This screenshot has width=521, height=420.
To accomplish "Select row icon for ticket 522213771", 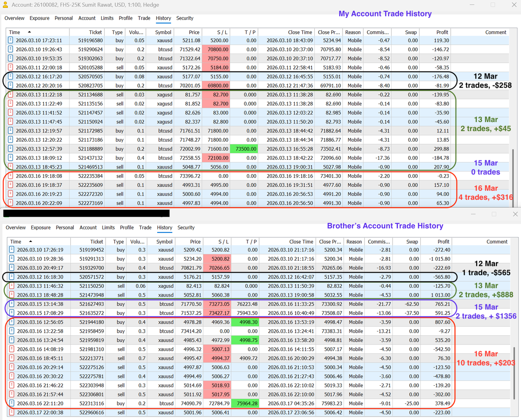I will (12, 358).
